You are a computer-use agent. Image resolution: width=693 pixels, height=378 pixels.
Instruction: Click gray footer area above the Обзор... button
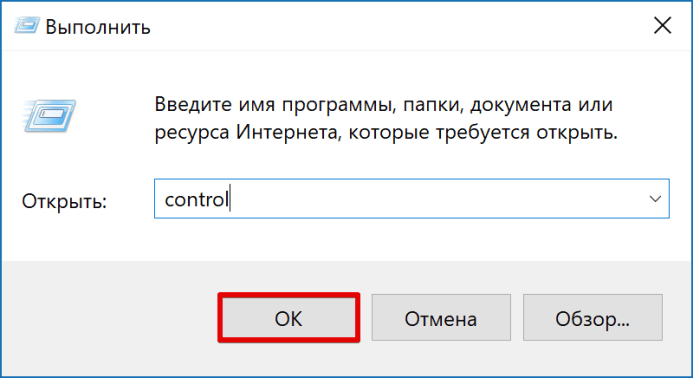[592, 278]
